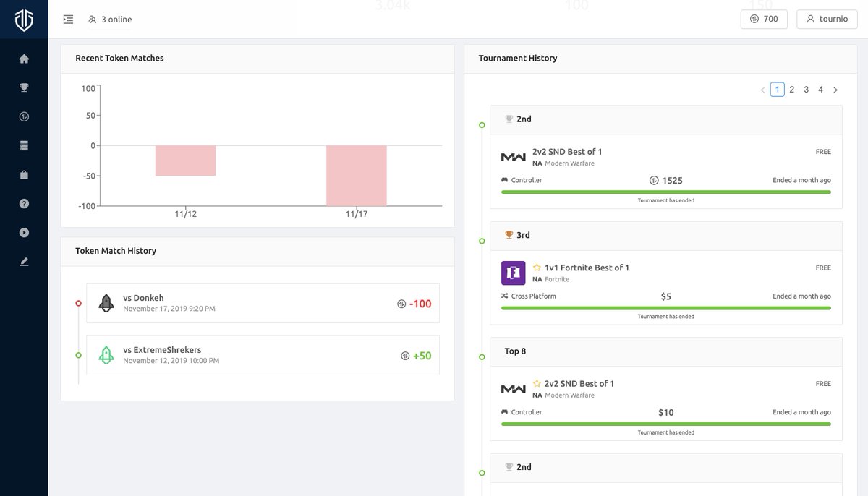Click token coin icon beside +50
This screenshot has width=868, height=496.
405,356
